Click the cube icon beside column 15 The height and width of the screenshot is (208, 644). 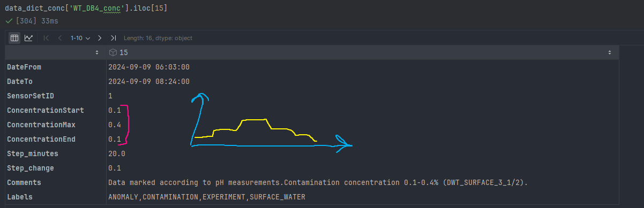point(113,52)
